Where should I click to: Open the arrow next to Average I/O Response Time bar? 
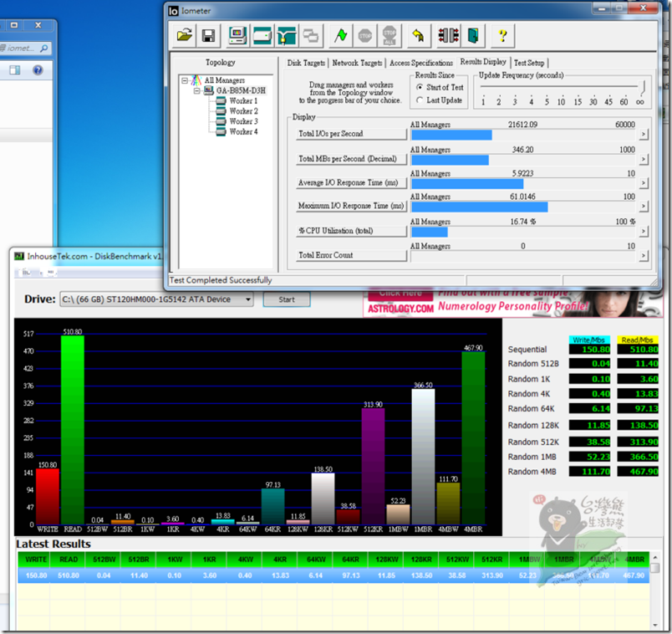tap(643, 184)
